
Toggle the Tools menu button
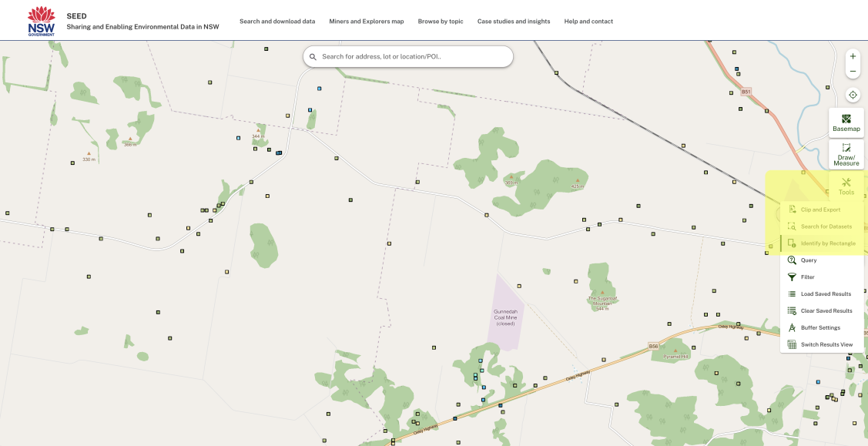tap(846, 186)
